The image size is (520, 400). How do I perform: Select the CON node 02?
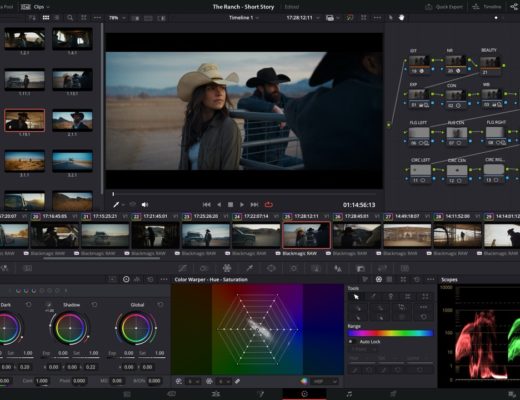click(456, 99)
